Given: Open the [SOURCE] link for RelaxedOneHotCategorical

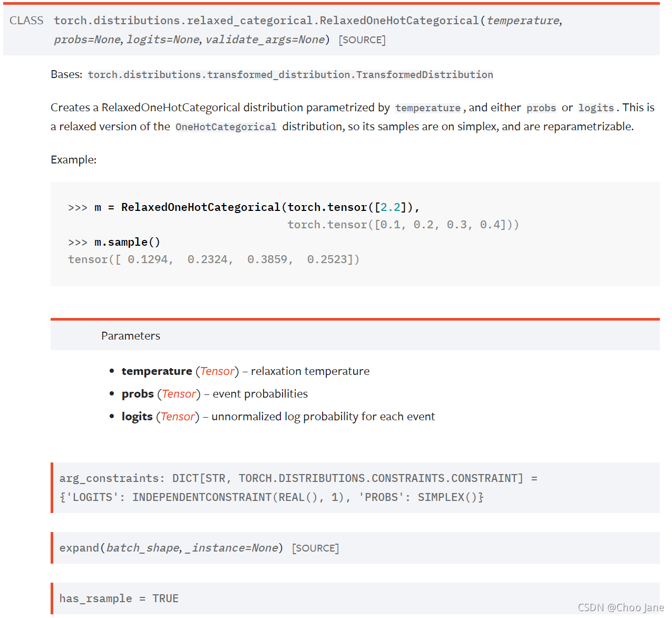Looking at the screenshot, I should pyautogui.click(x=362, y=40).
